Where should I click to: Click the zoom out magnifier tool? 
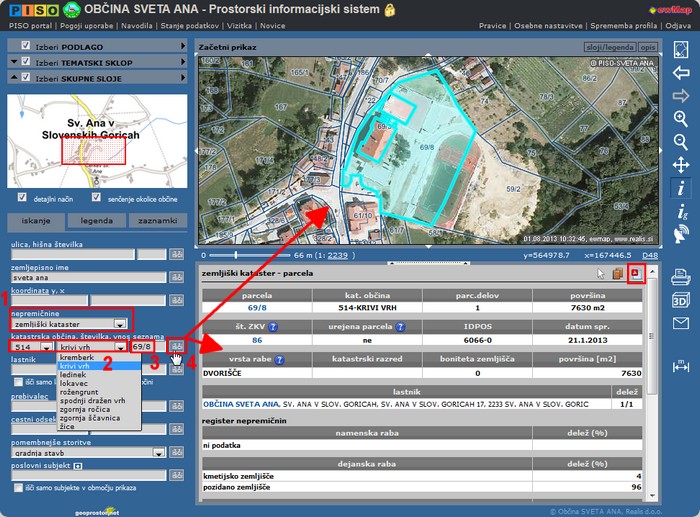pyautogui.click(x=681, y=141)
